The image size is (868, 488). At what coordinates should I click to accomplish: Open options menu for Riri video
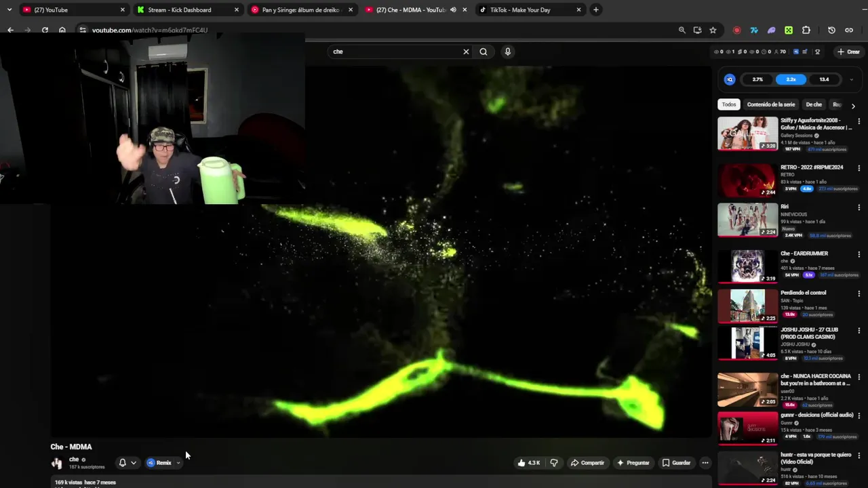[x=859, y=207]
